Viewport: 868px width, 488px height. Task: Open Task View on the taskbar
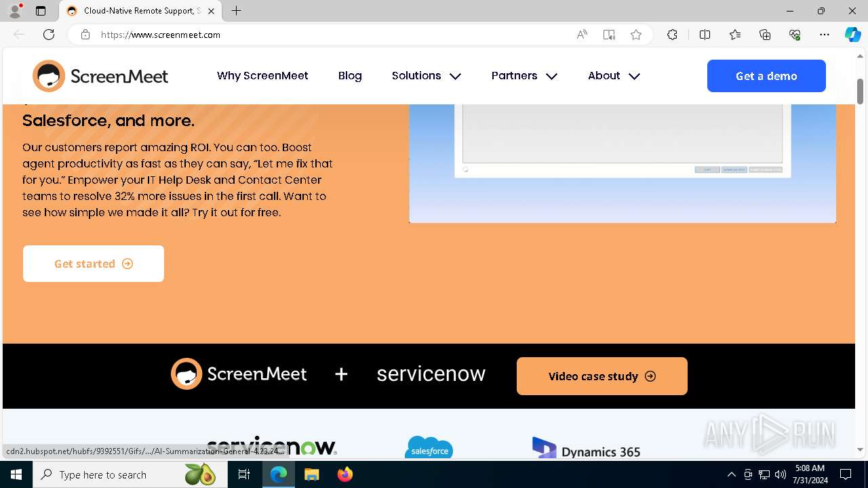pos(244,474)
